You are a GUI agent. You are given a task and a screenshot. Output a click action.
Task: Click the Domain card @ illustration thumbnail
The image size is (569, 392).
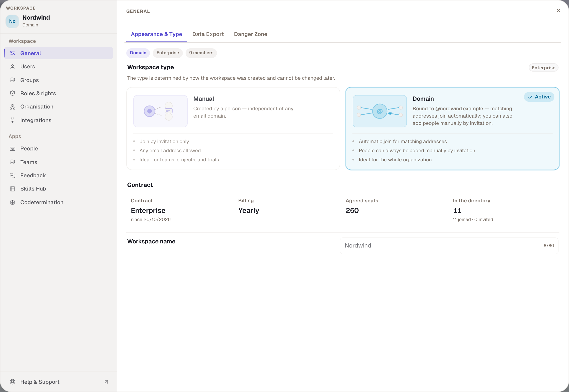point(380,111)
